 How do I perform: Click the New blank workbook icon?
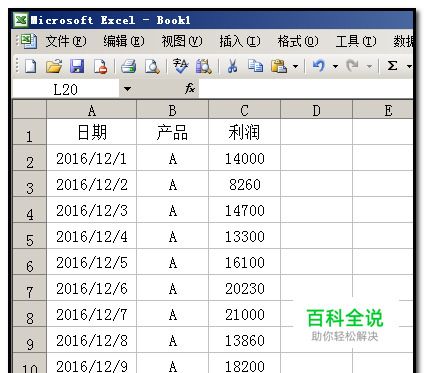31,66
